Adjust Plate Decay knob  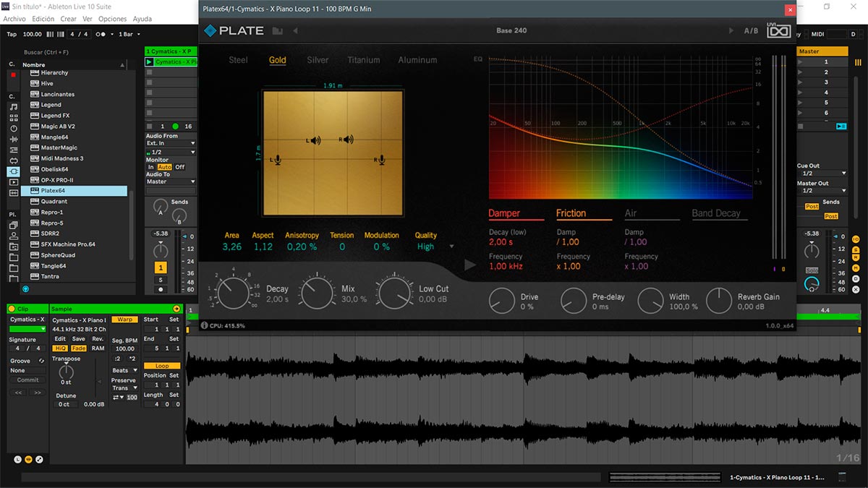click(234, 294)
